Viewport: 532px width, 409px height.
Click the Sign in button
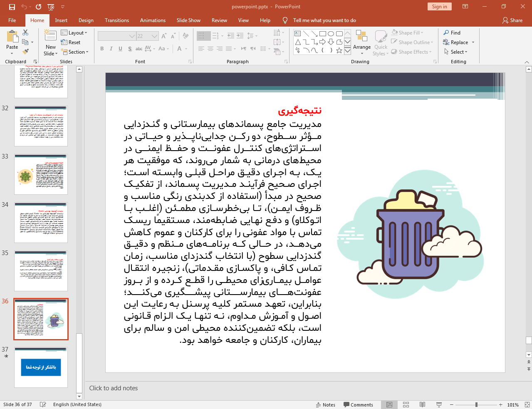point(439,6)
